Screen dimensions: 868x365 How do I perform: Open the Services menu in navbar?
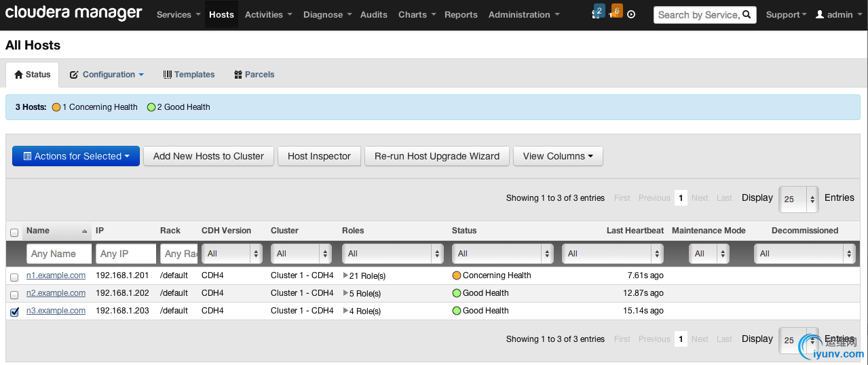click(x=178, y=15)
